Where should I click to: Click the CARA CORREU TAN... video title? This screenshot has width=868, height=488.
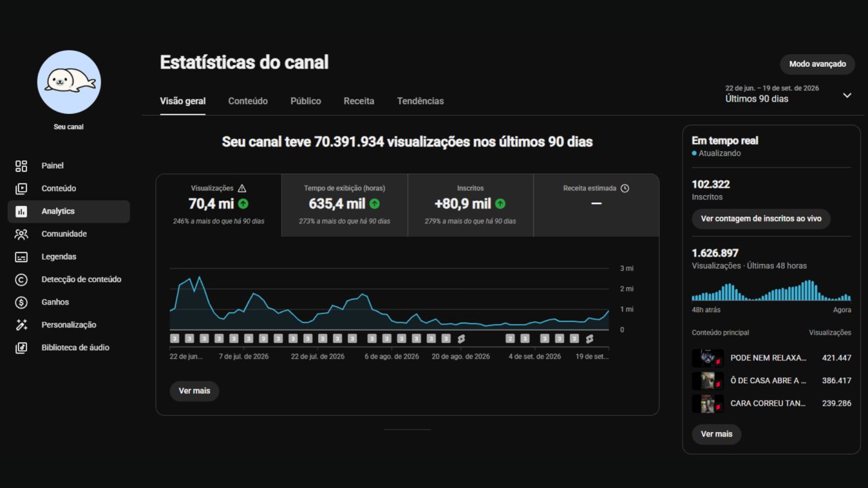[768, 404]
